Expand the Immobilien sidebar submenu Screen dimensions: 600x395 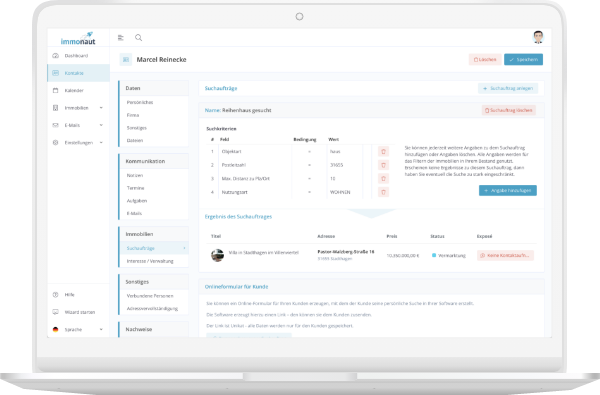[101, 108]
